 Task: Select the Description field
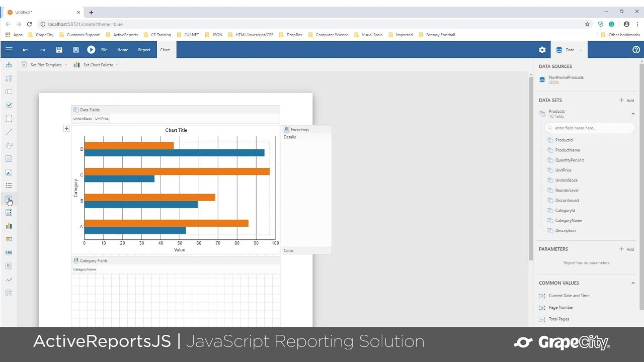coord(565,231)
